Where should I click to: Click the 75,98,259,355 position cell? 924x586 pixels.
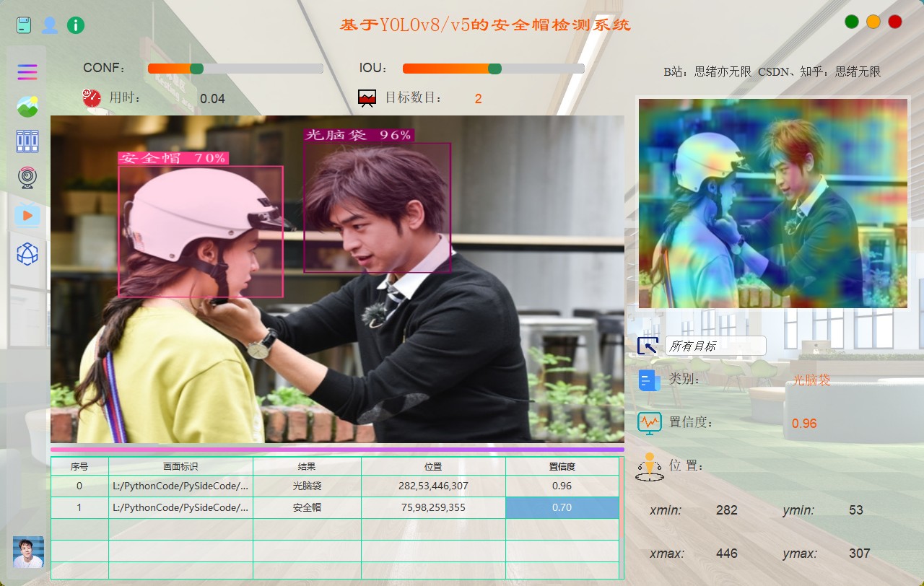point(433,508)
